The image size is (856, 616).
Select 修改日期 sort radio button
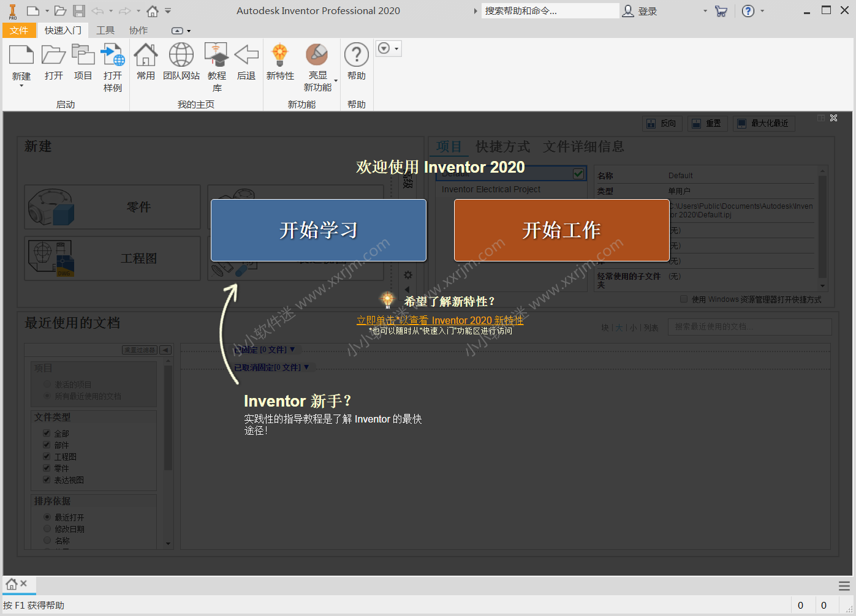[x=47, y=528]
